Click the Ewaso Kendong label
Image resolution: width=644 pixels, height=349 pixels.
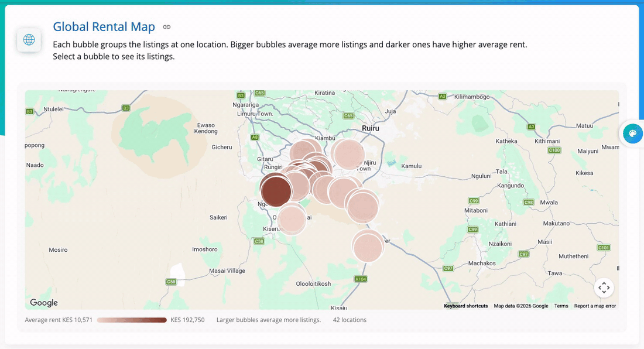pos(205,128)
